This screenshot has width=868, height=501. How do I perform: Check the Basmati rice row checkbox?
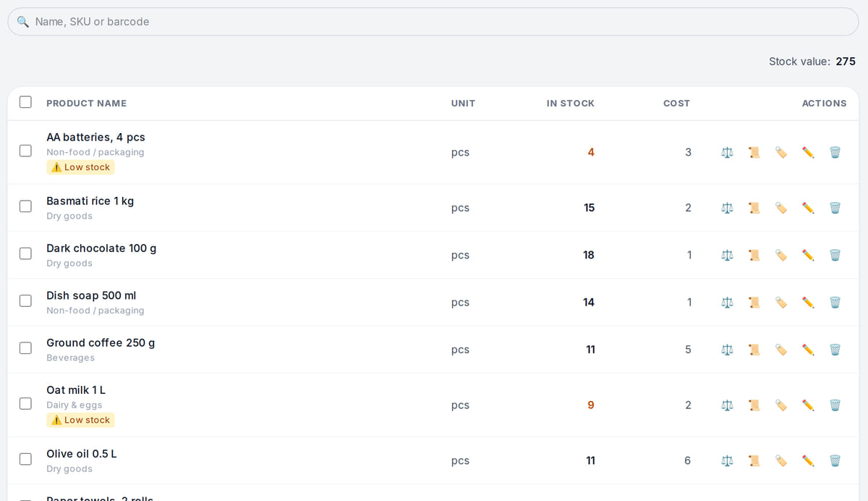coord(25,206)
